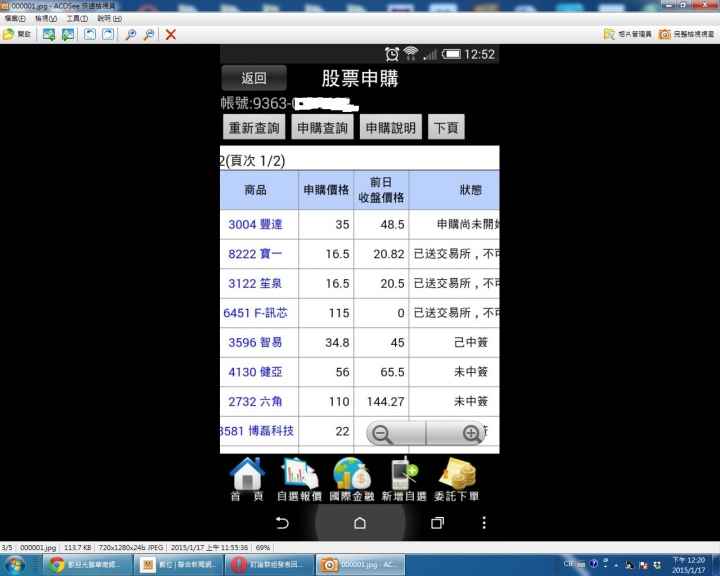Select the 商品 column header
The image size is (720, 576).
pyautogui.click(x=259, y=190)
